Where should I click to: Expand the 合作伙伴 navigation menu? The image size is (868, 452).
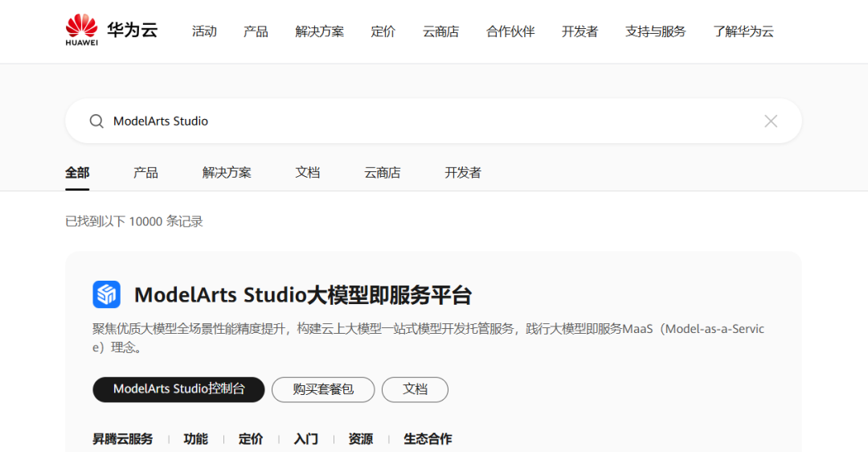click(x=510, y=31)
